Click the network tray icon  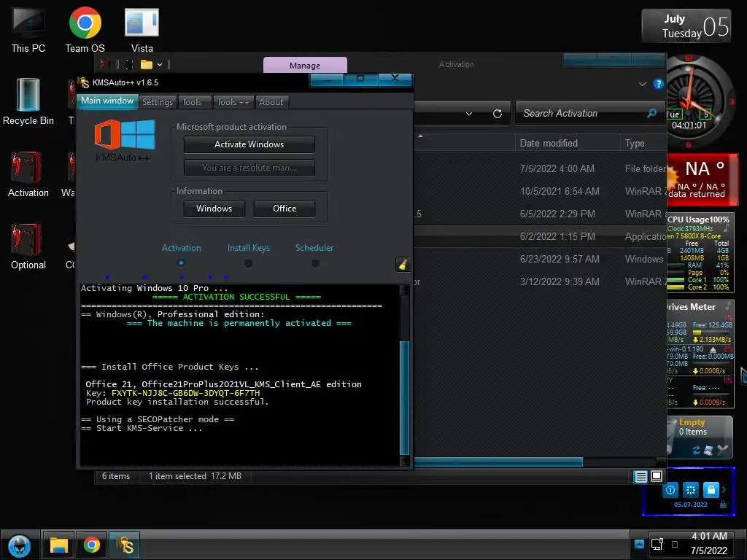point(657,544)
